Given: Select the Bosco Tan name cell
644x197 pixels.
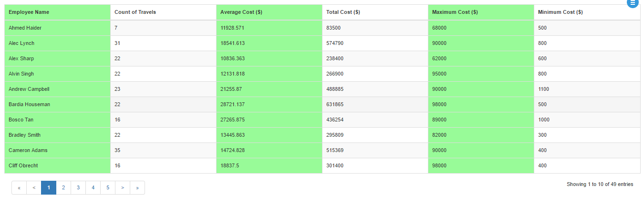Looking at the screenshot, I should pyautogui.click(x=58, y=120).
